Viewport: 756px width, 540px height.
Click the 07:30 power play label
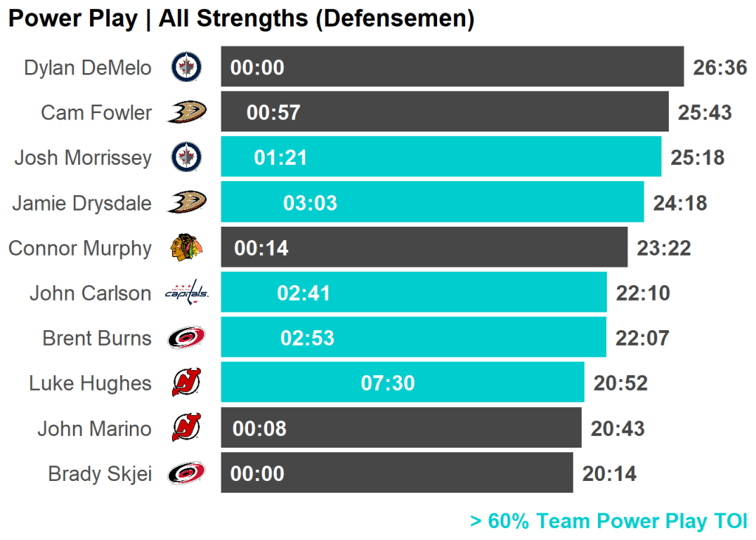click(388, 383)
